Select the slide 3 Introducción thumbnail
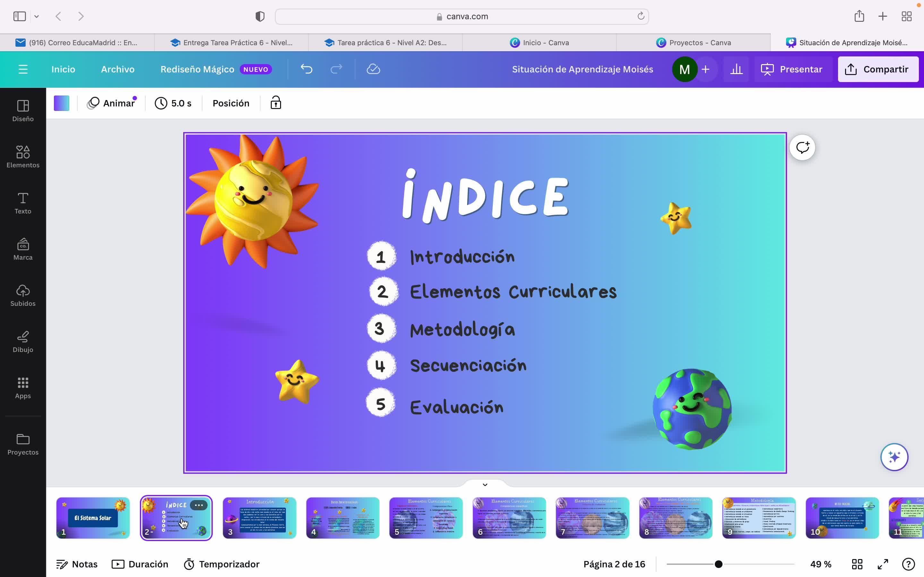 260,518
